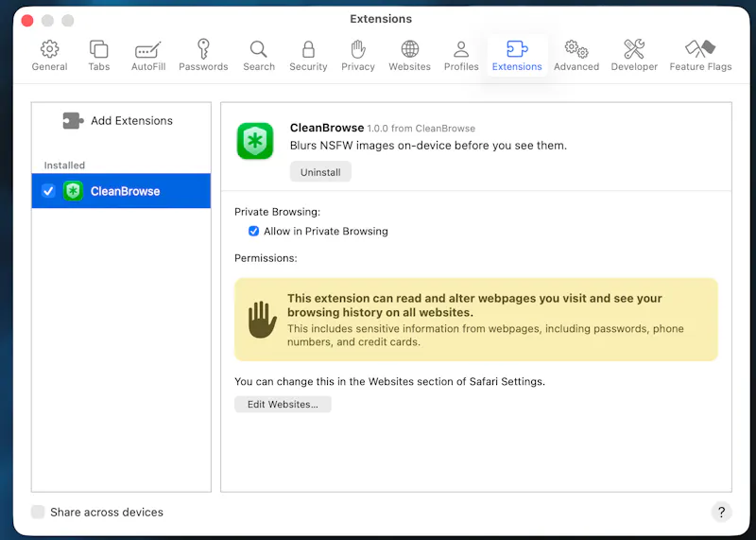
Task: Open the Websites settings pane
Action: [x=410, y=56]
